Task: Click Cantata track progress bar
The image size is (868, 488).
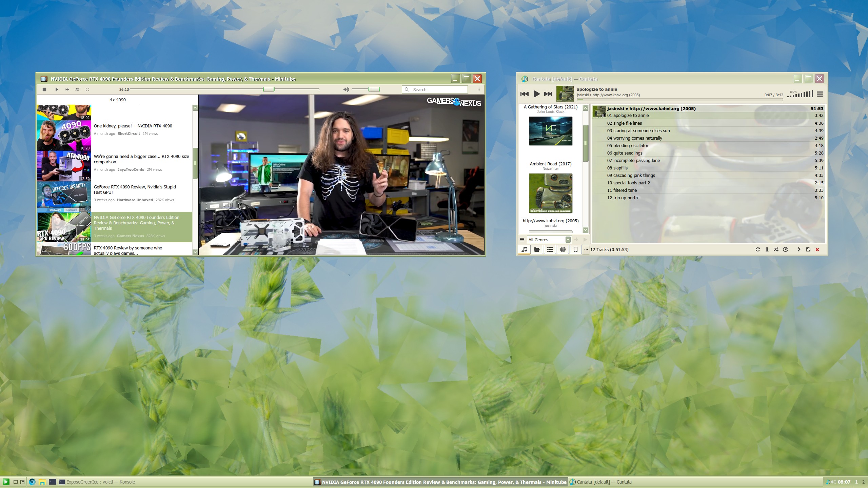Action: pyautogui.click(x=680, y=100)
